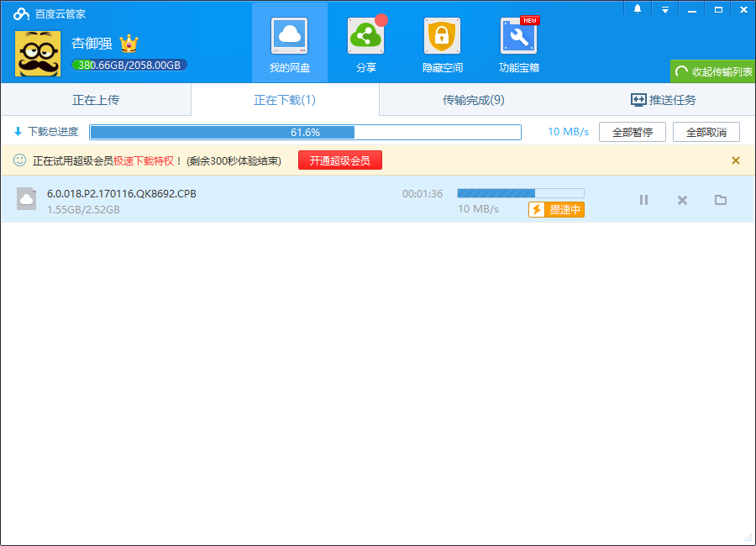Screen dimensions: 756x546
Task: Click the smiley face icon in banner
Action: click(x=20, y=160)
